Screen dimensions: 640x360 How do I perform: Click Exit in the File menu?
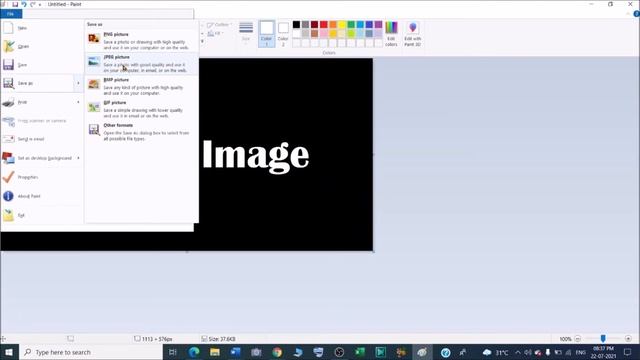point(42,215)
